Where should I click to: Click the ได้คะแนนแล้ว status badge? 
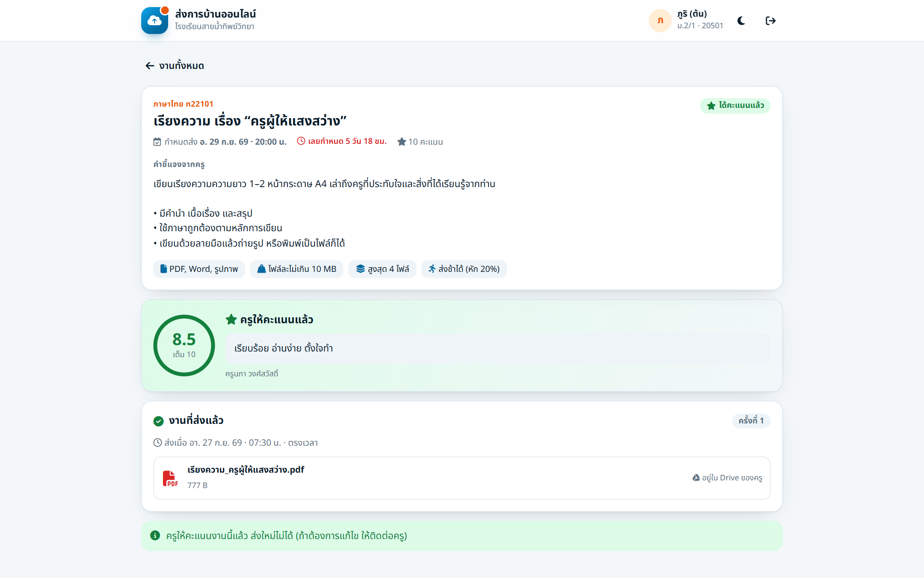(x=735, y=105)
